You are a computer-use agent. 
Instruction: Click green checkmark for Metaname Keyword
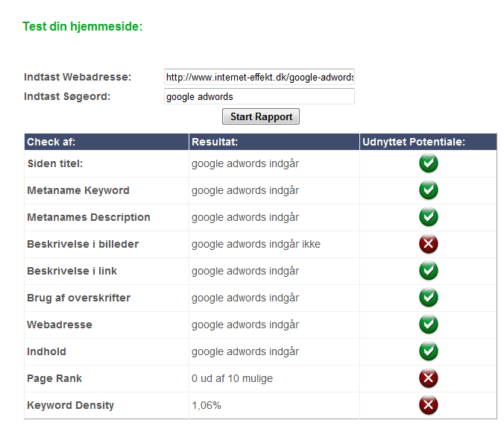coord(429,190)
